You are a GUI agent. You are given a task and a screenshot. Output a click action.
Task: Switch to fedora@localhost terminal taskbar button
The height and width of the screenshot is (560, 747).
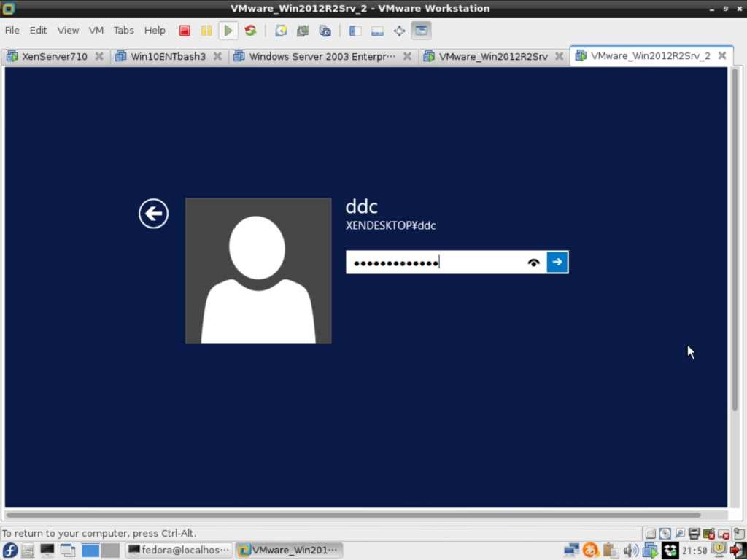[179, 551]
